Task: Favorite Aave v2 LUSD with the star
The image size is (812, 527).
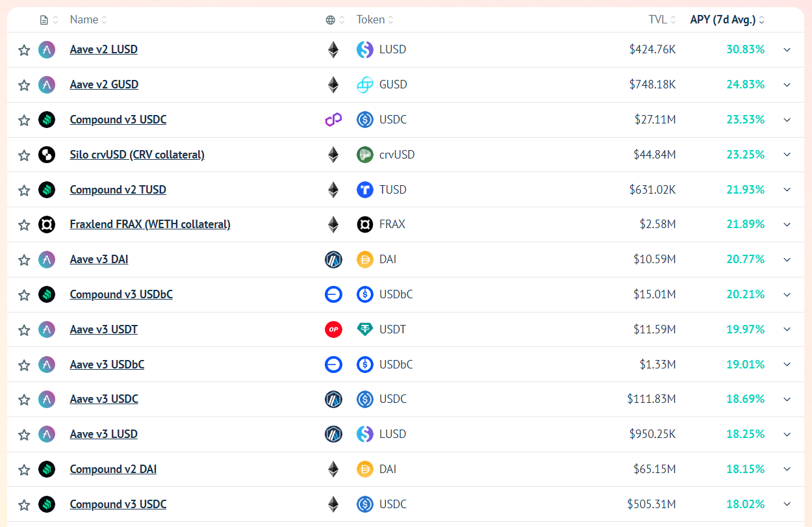Action: [x=24, y=50]
